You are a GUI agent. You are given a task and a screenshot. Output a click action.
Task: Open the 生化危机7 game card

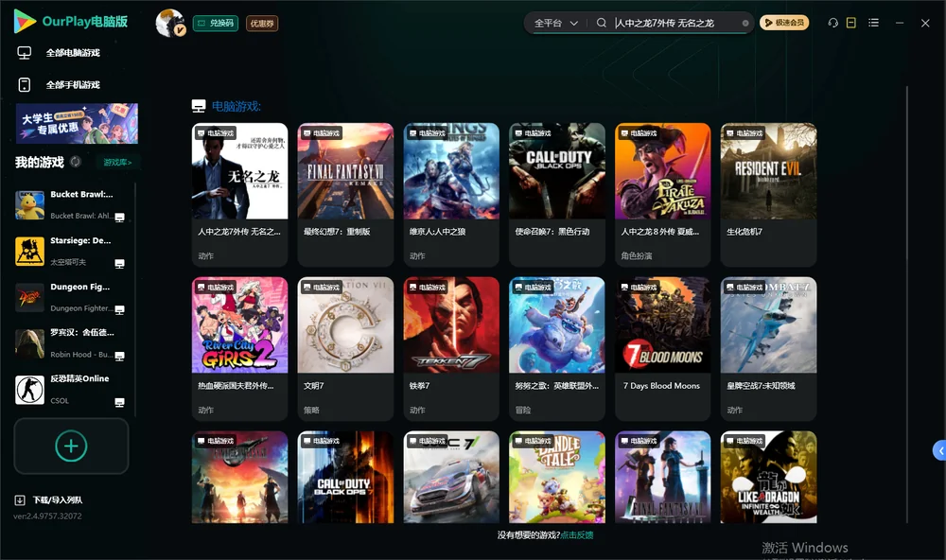[768, 194]
